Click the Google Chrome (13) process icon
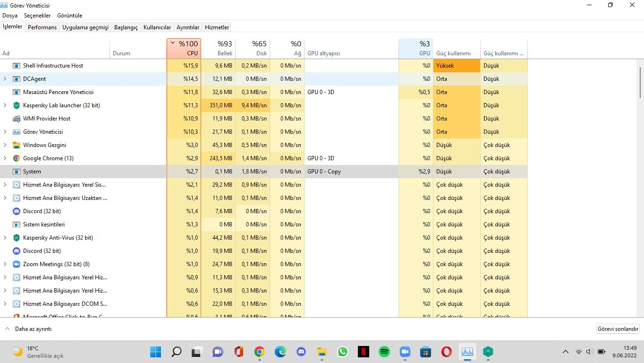 coord(17,158)
